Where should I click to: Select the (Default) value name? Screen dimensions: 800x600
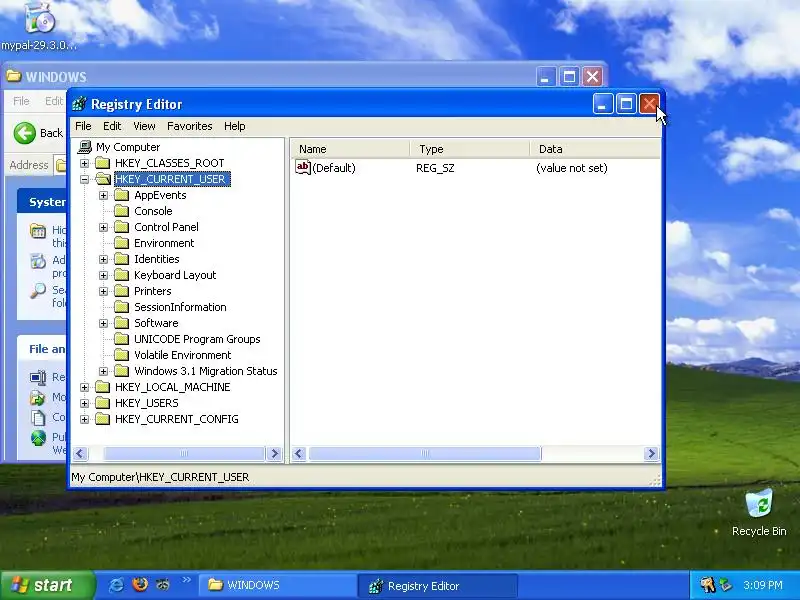[x=334, y=168]
